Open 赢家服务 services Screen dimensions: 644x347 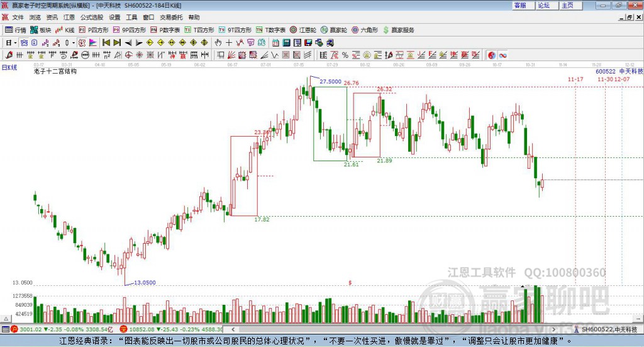click(398, 30)
